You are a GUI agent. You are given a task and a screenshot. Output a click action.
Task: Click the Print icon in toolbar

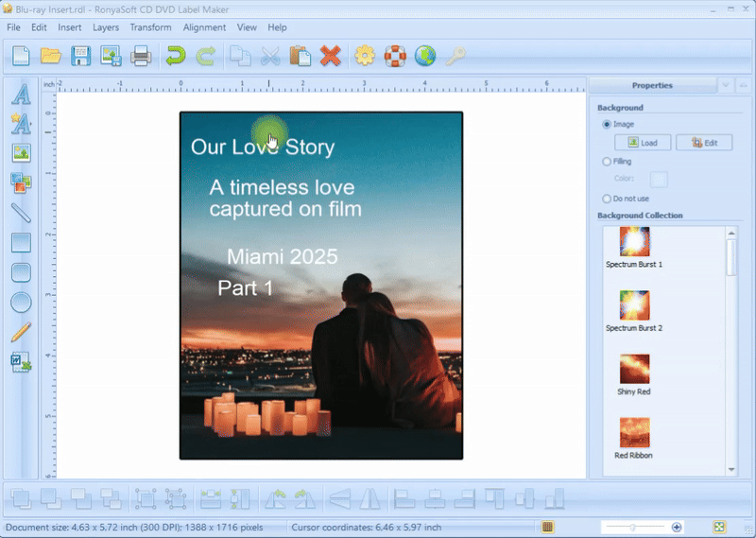coord(142,57)
